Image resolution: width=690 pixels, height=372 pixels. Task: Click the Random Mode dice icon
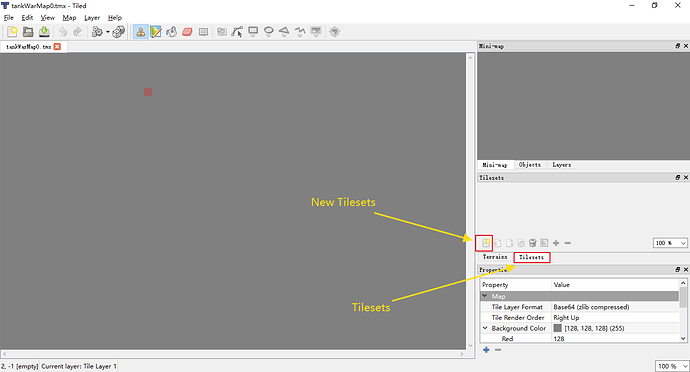[x=118, y=32]
